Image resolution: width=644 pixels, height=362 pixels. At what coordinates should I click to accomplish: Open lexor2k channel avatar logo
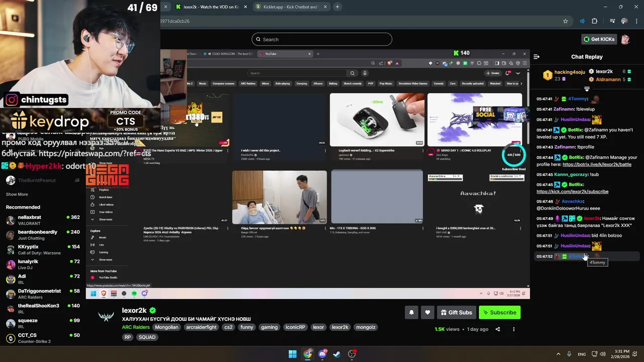click(x=106, y=316)
